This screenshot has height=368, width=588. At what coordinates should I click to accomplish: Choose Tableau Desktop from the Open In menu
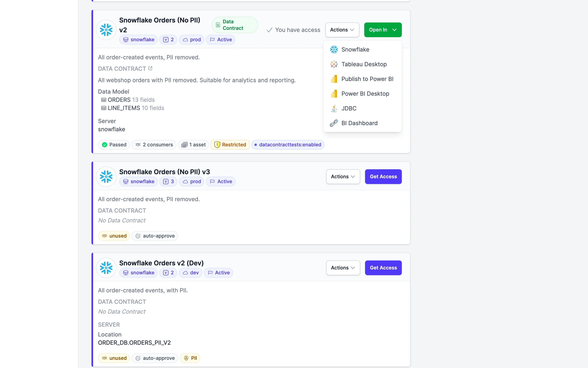pyautogui.click(x=362, y=64)
